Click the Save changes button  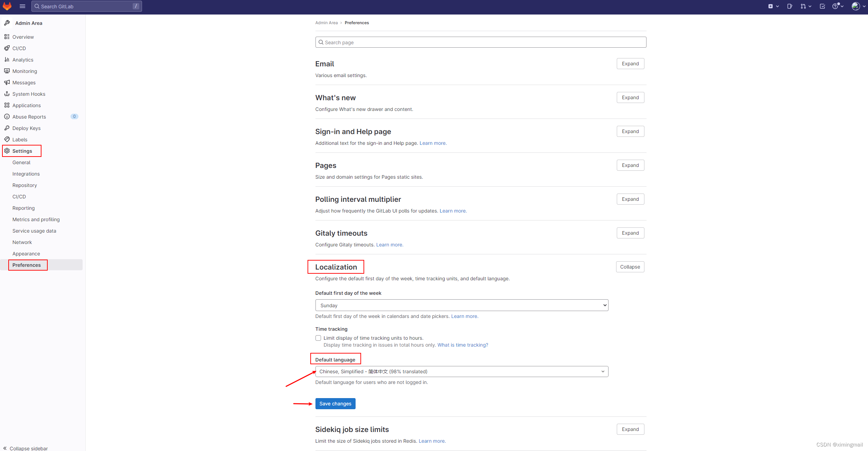(x=335, y=404)
